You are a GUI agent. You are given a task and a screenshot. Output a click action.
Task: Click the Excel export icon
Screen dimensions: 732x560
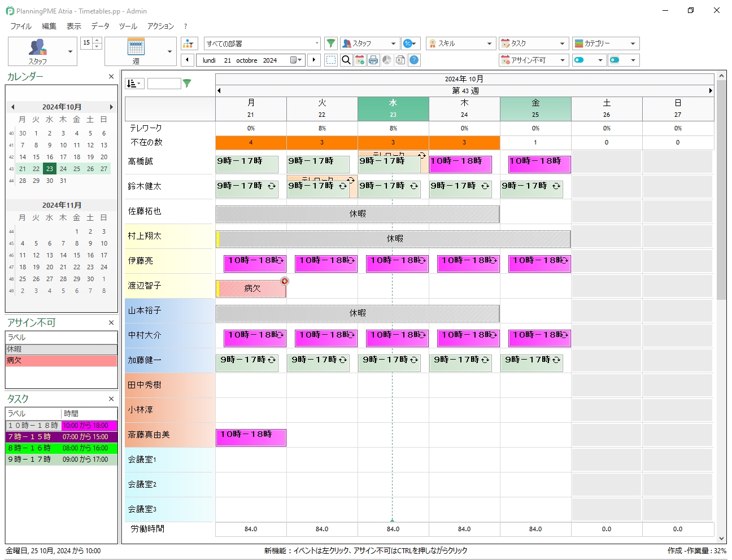400,60
